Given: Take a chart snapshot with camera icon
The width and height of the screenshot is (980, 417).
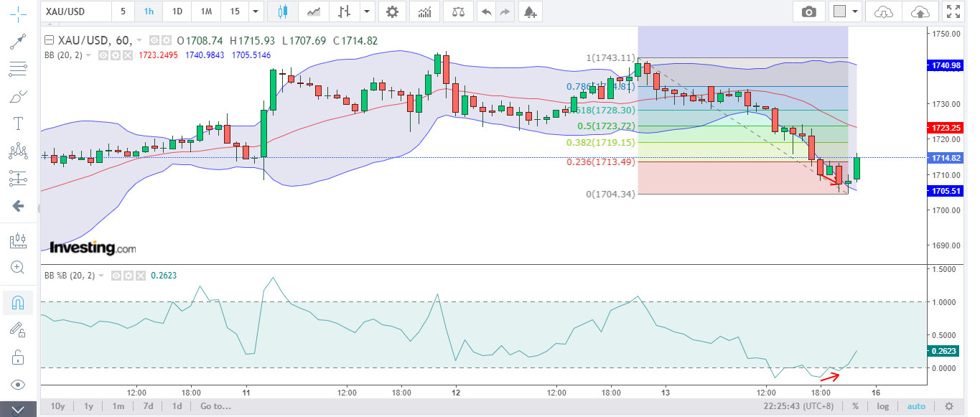Looking at the screenshot, I should pos(809,11).
